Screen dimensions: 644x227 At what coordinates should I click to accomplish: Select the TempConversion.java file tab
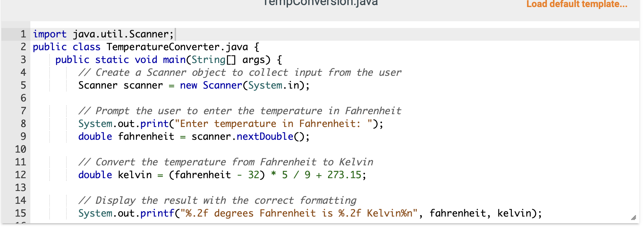[x=320, y=3]
